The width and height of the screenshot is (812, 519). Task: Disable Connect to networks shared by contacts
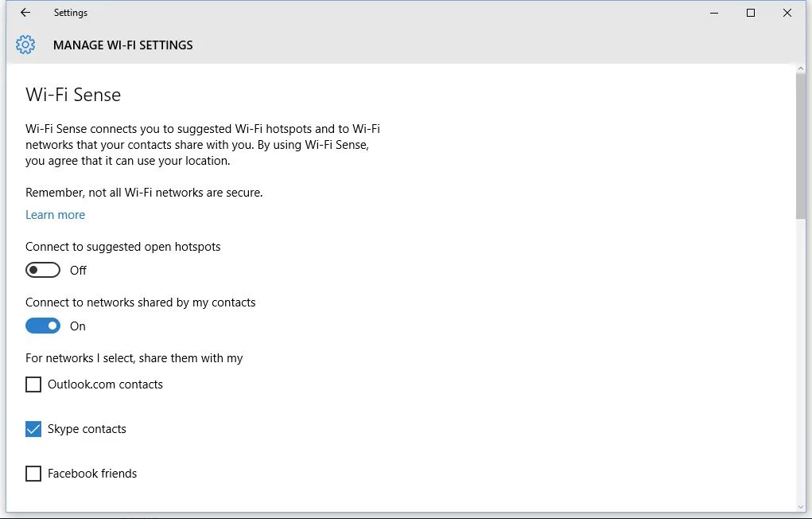(x=43, y=326)
